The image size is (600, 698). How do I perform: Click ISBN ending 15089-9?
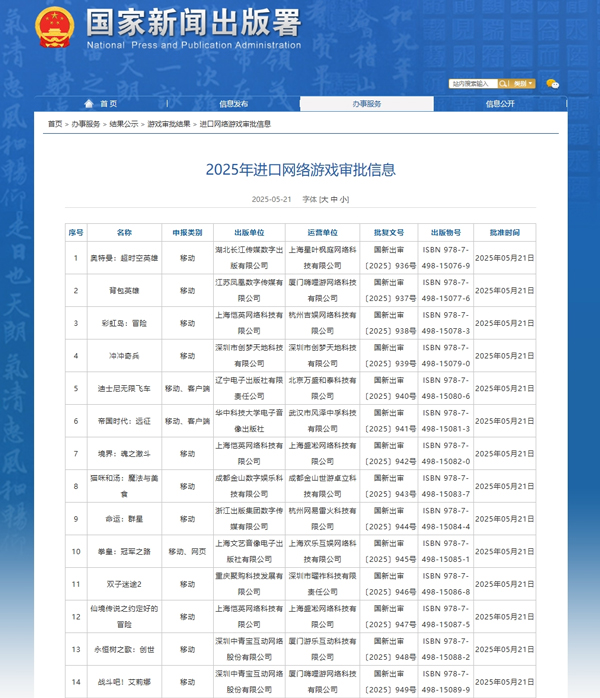click(x=446, y=682)
